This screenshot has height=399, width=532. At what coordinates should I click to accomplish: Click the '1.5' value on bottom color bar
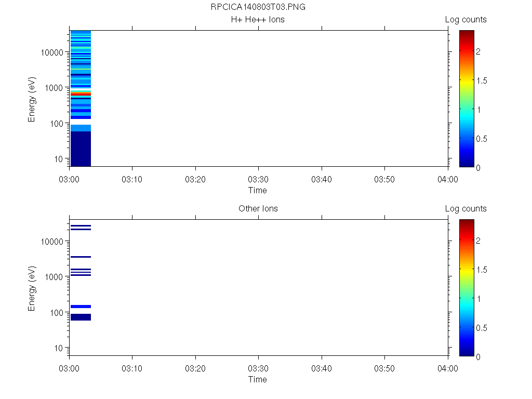point(482,270)
